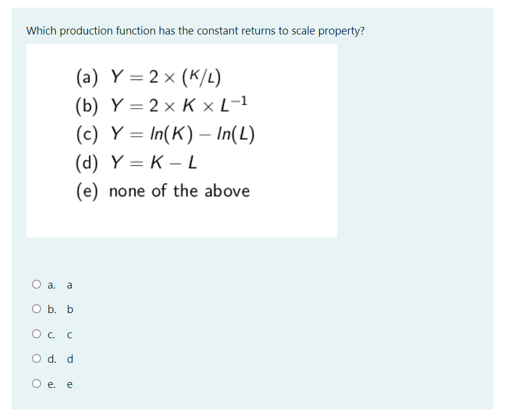Click the label 'a' next to option a
This screenshot has height=420, width=506.
click(x=70, y=284)
